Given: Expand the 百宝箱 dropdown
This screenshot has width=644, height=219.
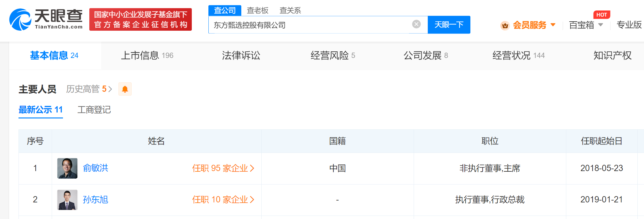Looking at the screenshot, I should (x=586, y=25).
